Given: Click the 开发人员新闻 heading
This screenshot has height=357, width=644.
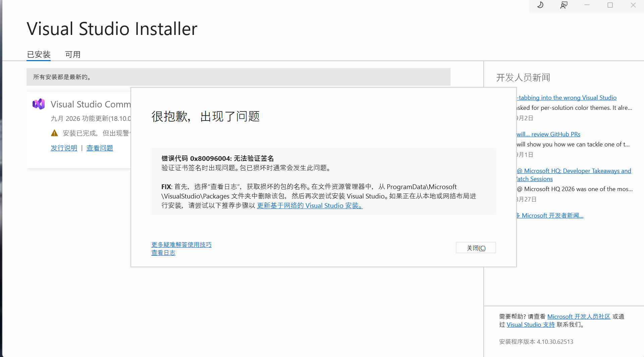Looking at the screenshot, I should (523, 78).
